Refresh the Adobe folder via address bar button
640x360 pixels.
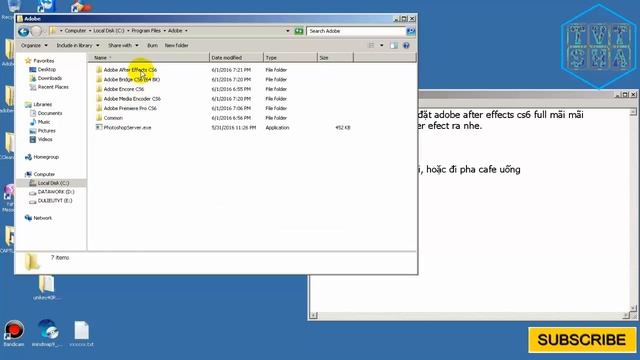[299, 31]
